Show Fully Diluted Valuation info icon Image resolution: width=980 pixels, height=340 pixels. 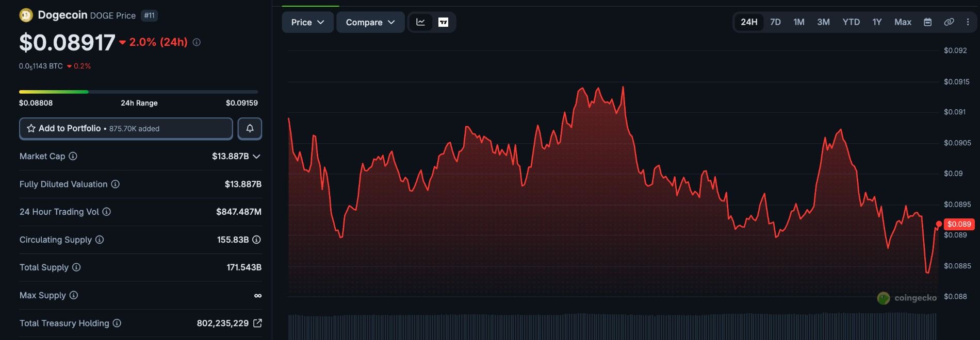(116, 184)
